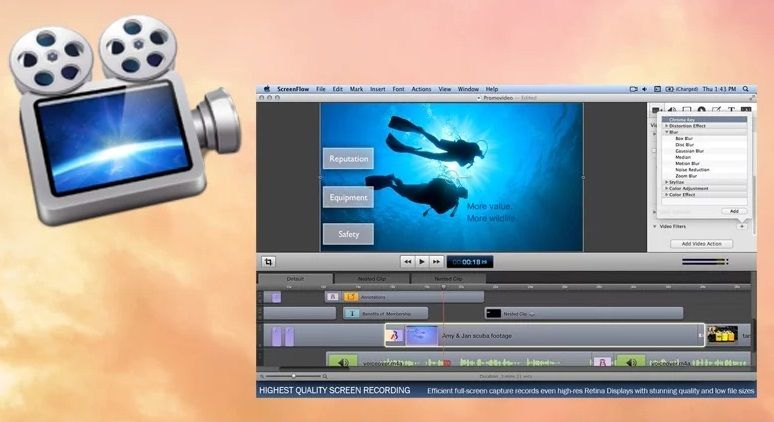Select the Box Blur filter
The image size is (774, 422).
(684, 139)
